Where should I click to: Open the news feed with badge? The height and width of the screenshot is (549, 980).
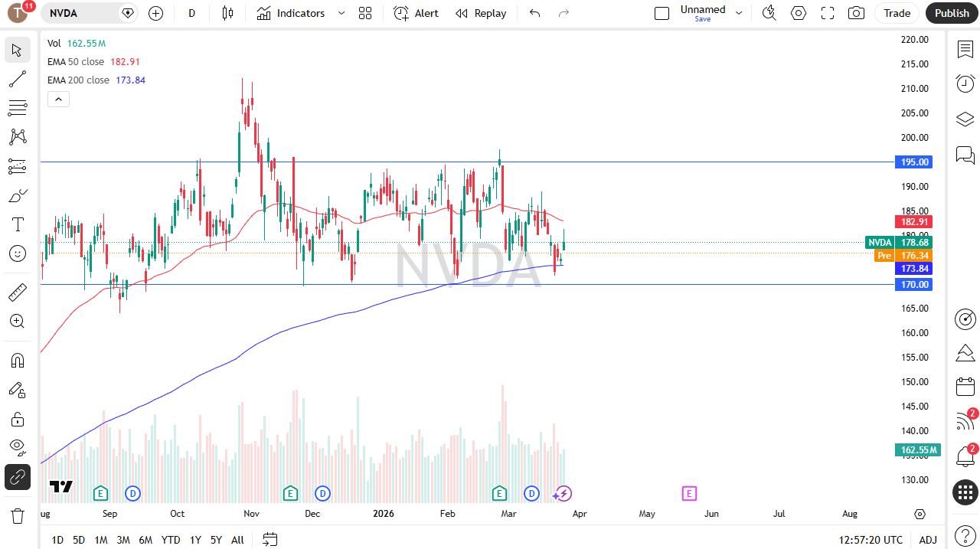[x=965, y=421]
